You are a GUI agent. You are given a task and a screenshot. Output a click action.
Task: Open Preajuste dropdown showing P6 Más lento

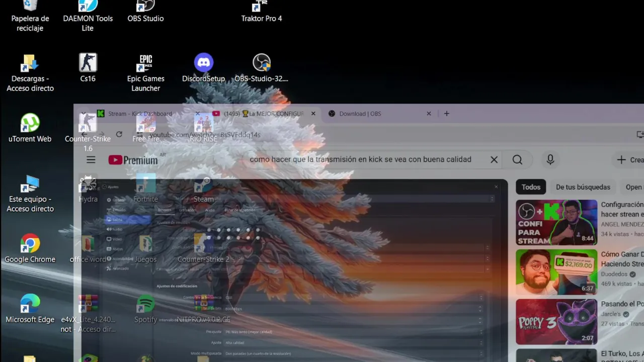(x=354, y=332)
